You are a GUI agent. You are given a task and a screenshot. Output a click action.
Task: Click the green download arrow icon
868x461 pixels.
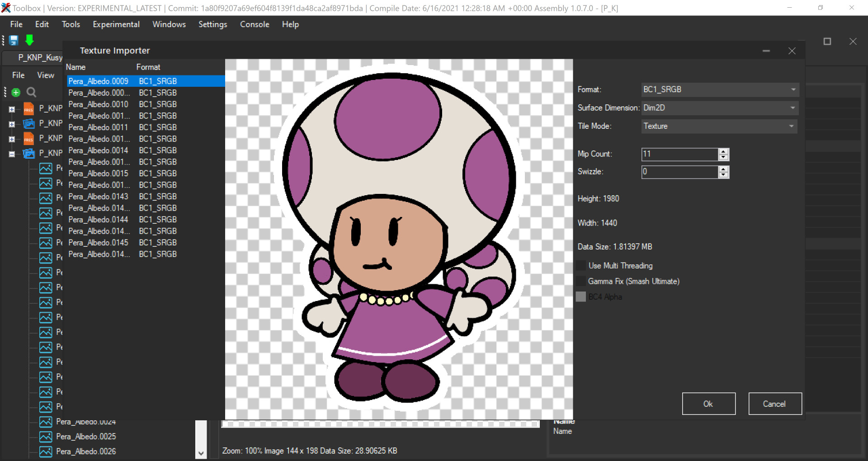click(x=29, y=40)
